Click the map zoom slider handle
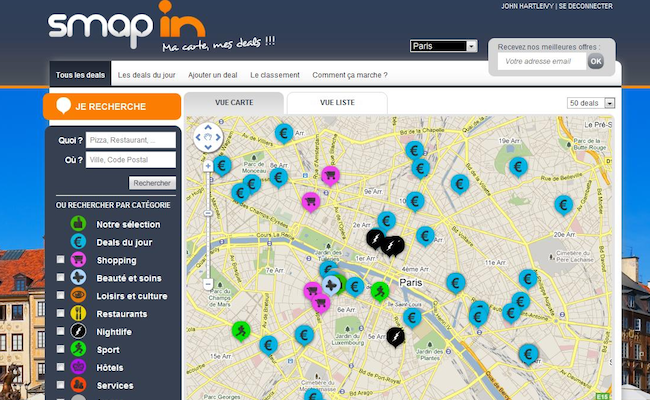This screenshot has width=650, height=400. point(208,213)
